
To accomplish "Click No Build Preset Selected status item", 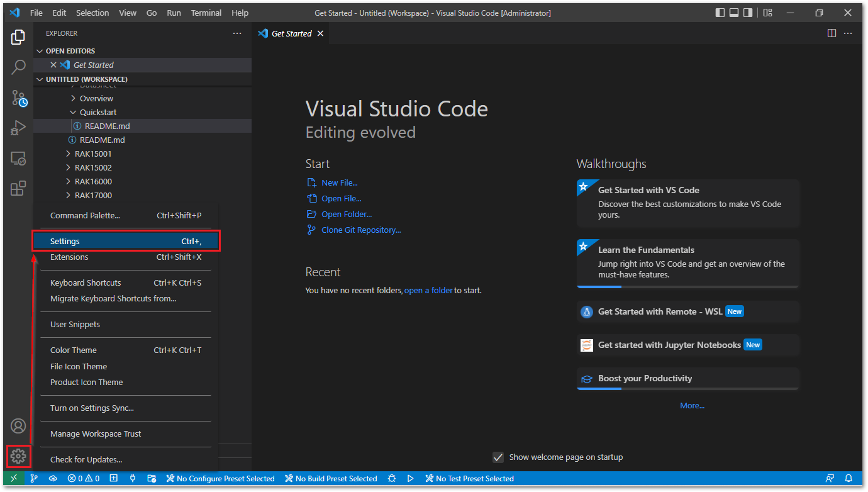I will 331,479.
